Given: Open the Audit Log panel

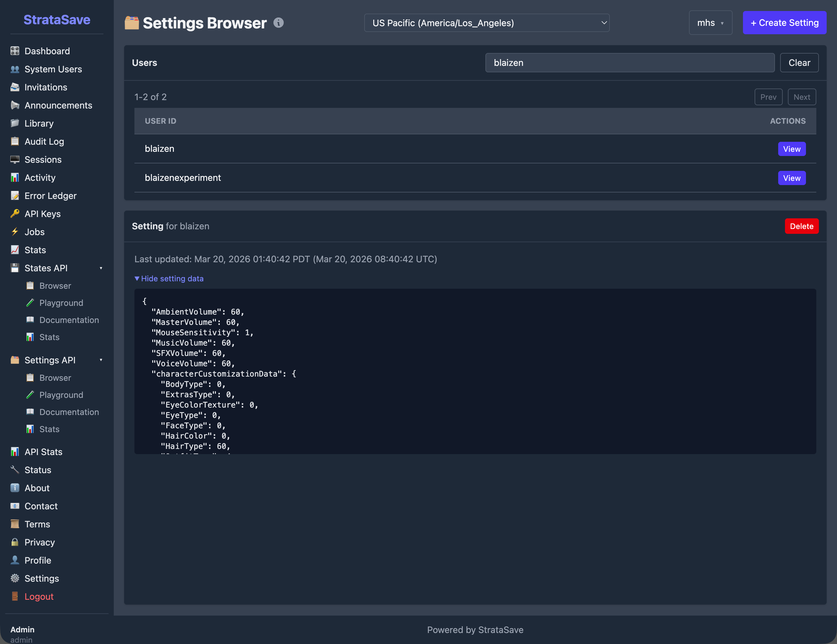Looking at the screenshot, I should [44, 141].
